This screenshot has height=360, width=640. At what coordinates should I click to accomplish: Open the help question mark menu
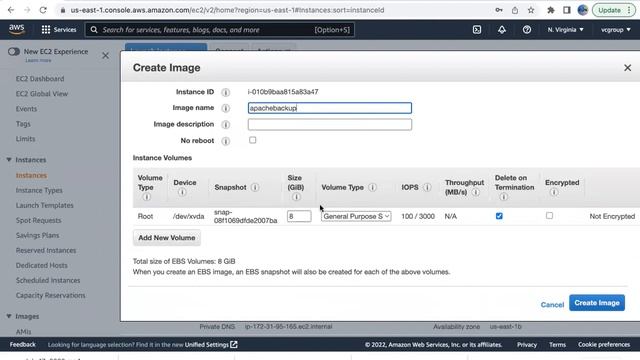527,30
